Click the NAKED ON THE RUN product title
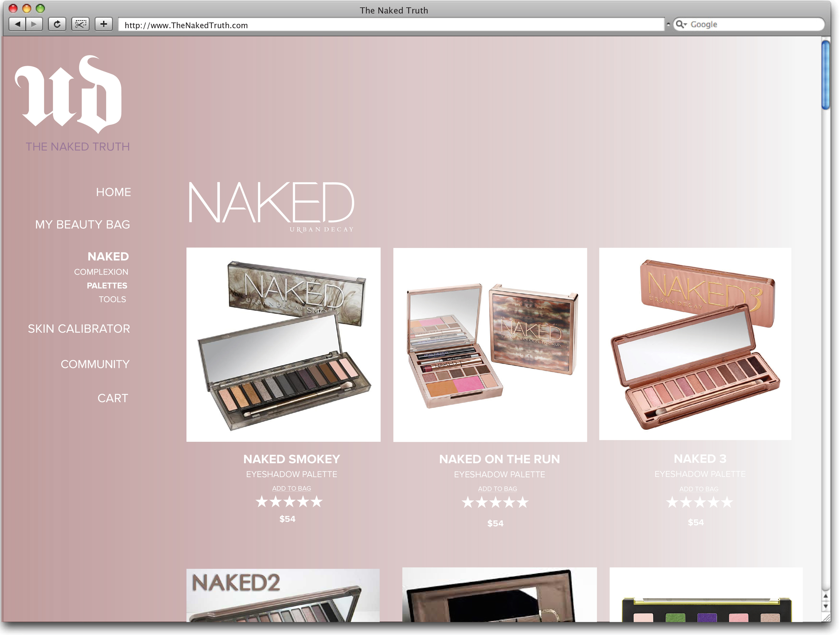Viewport: 840px width, 635px height. (499, 459)
